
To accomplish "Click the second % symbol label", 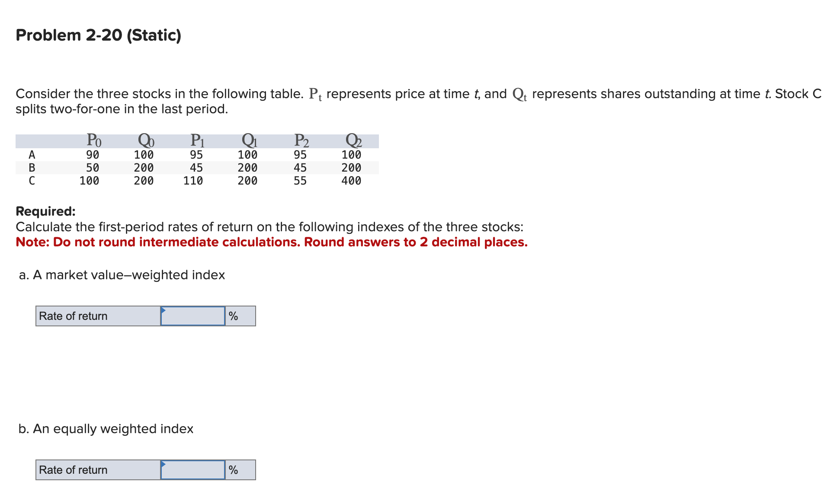I will [x=234, y=470].
